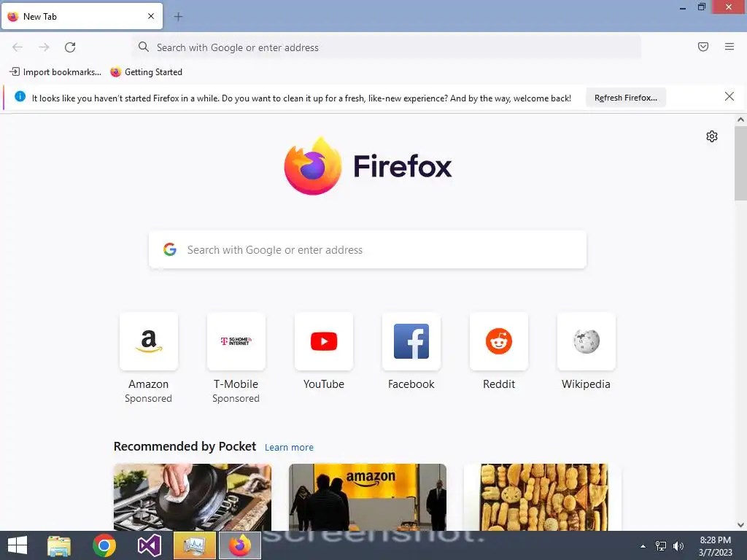
Task: Open the Amazon sponsored shortcut tile
Action: tap(149, 341)
